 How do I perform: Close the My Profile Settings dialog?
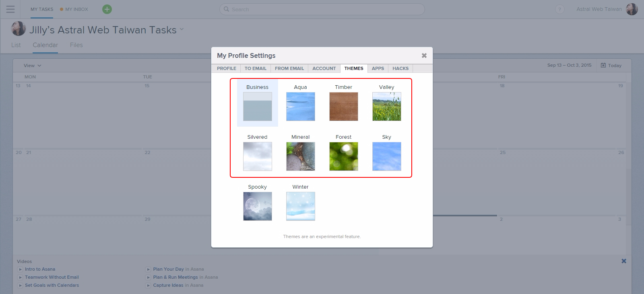424,56
